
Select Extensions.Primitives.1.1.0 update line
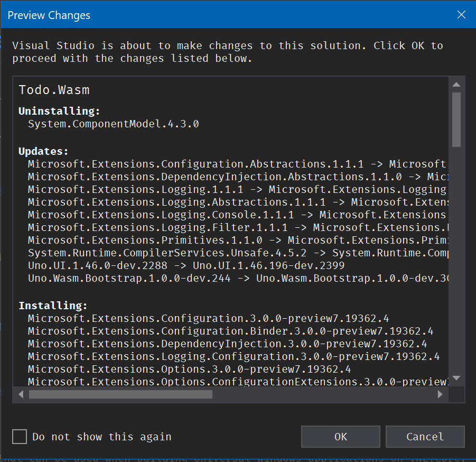click(238, 241)
